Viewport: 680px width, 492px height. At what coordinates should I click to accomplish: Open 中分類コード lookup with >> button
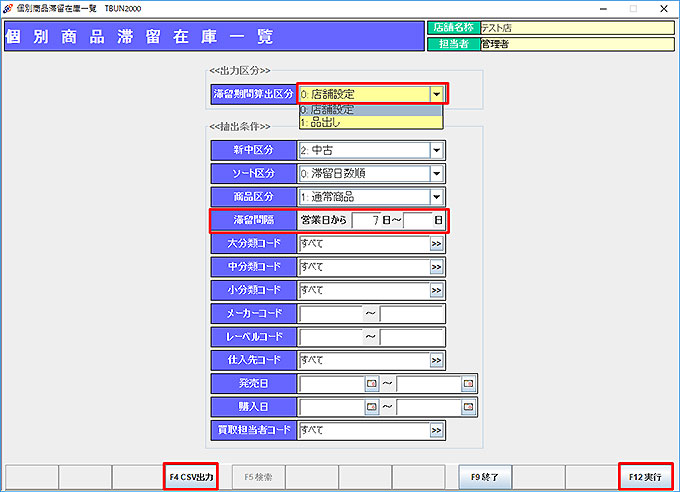[436, 267]
